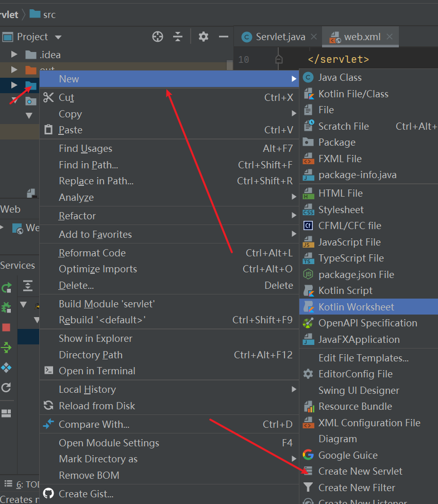This screenshot has width=438, height=504.
Task: Click the JavaScript File icon
Action: pyautogui.click(x=308, y=242)
